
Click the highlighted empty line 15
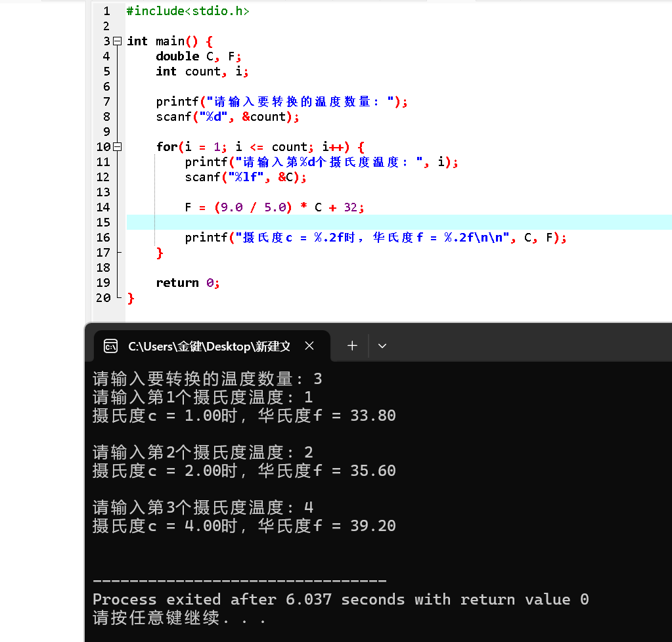coord(399,223)
